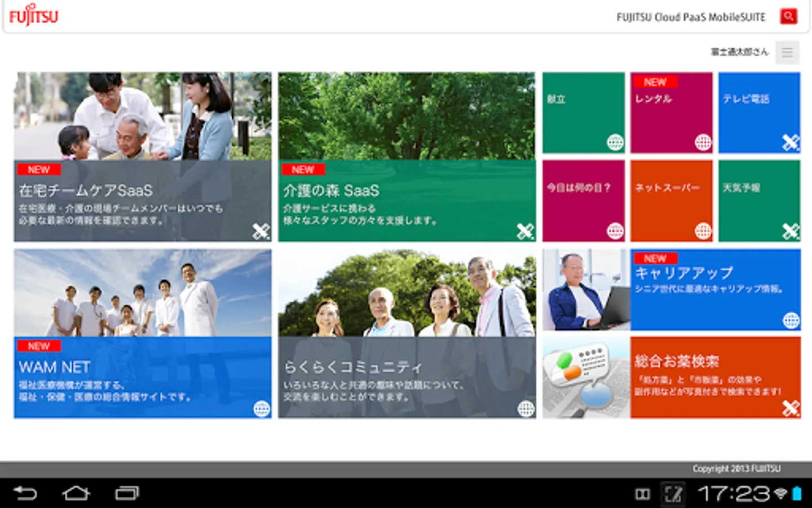Screen dimensions: 812x508
Task: Tap the Android home button
Action: click(x=76, y=493)
